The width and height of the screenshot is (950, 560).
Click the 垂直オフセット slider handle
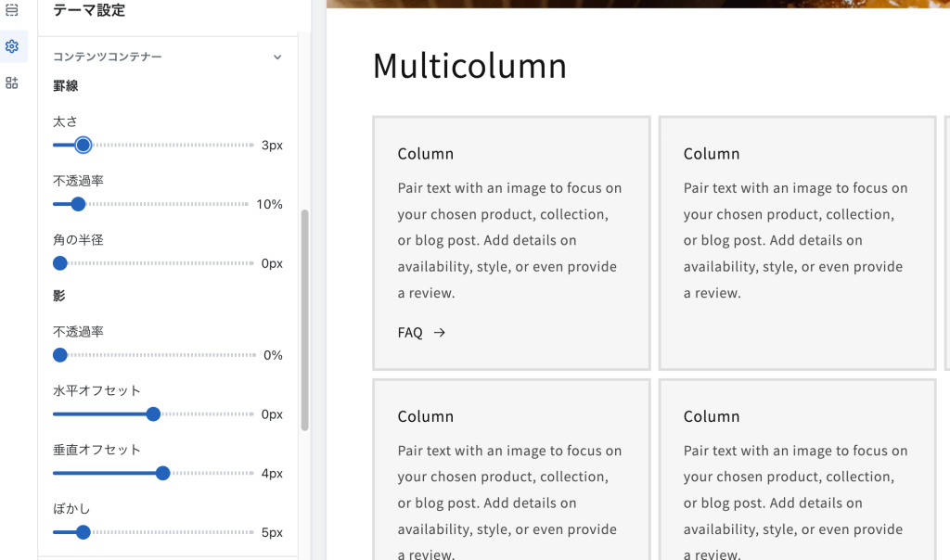(x=163, y=473)
